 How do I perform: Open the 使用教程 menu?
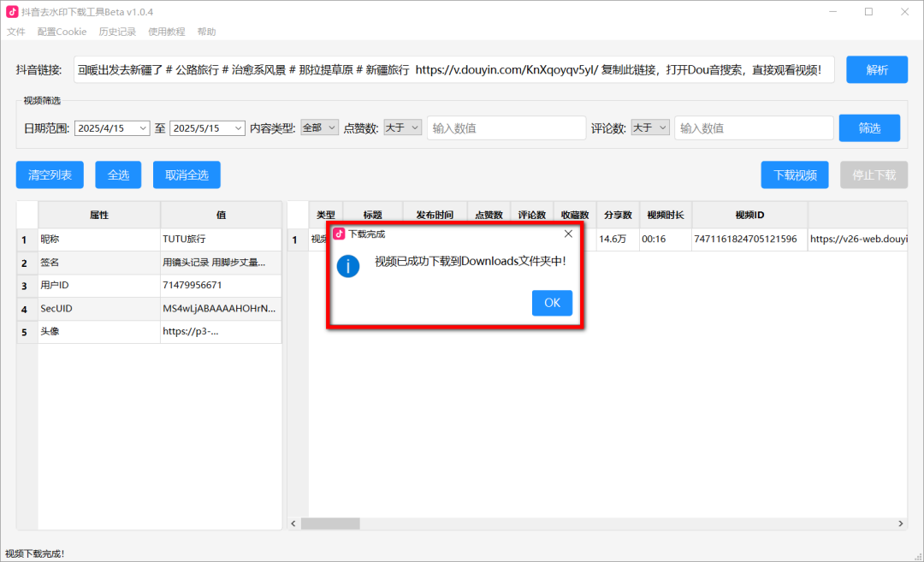(166, 32)
